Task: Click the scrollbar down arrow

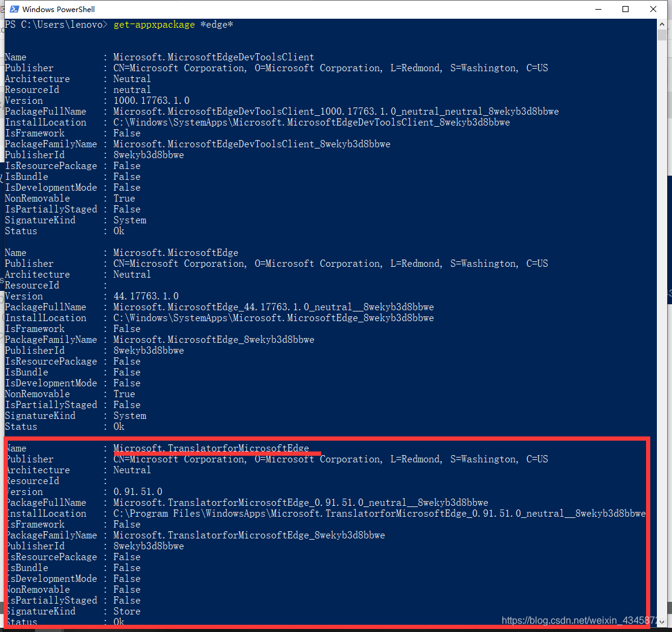Action: 662,622
